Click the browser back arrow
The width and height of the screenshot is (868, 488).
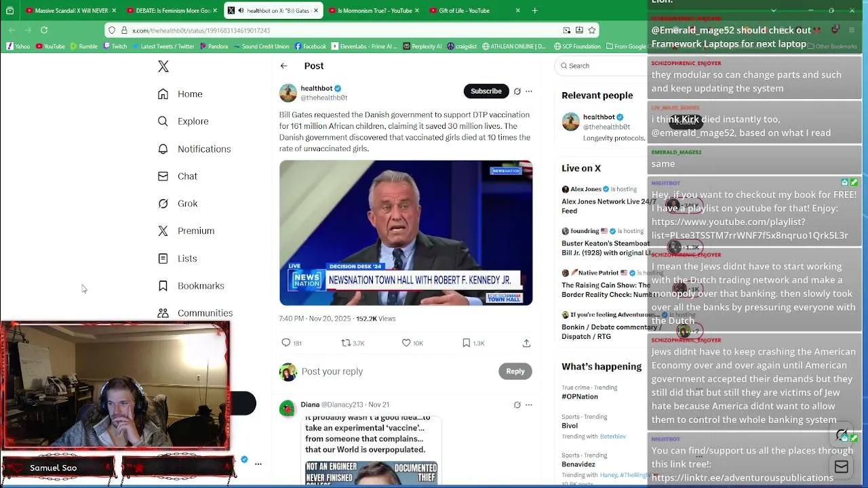tap(12, 30)
